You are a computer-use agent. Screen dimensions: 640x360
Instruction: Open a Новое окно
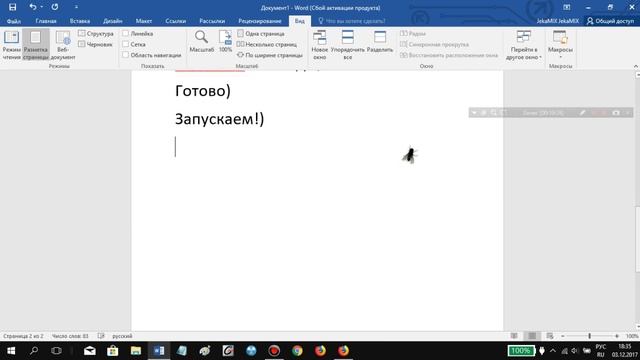pyautogui.click(x=320, y=45)
